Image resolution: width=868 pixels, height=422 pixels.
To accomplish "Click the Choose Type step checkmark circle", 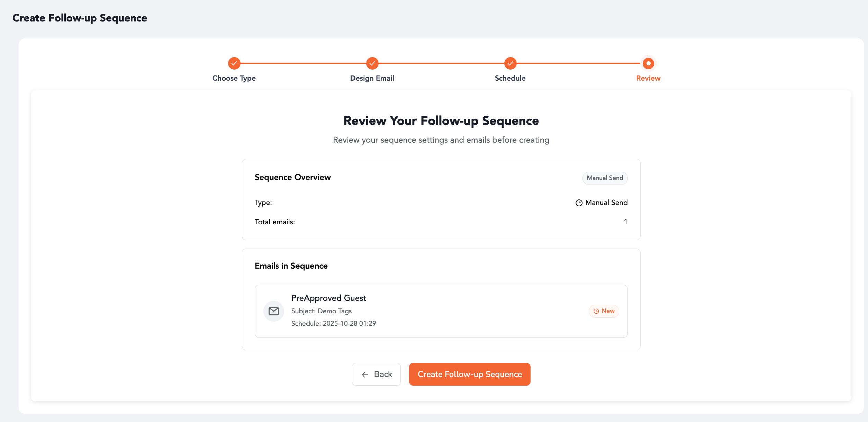I will point(234,63).
